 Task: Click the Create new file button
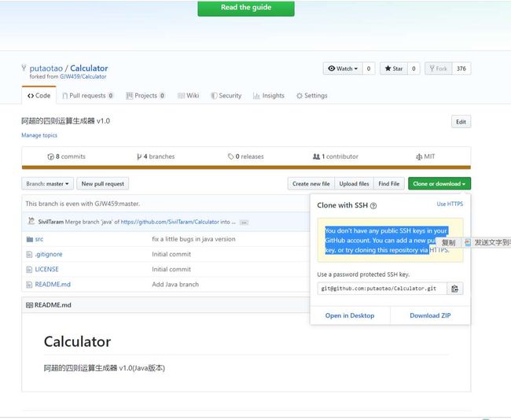coord(311,183)
